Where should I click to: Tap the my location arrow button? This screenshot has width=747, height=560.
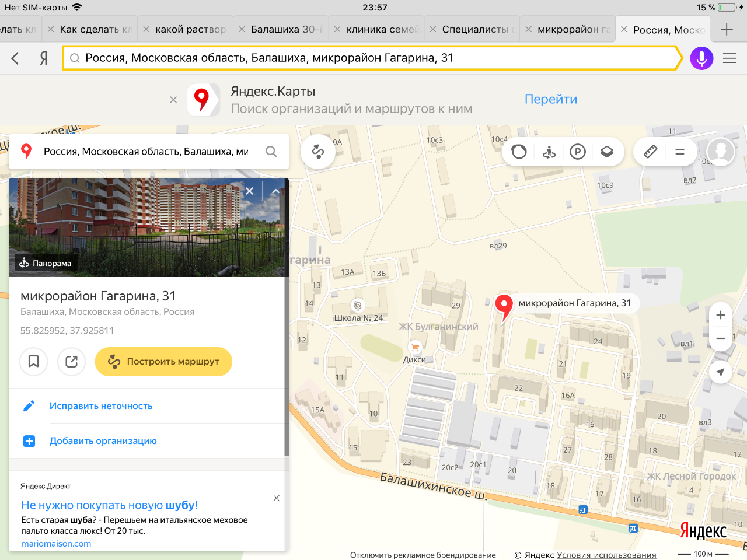(721, 372)
